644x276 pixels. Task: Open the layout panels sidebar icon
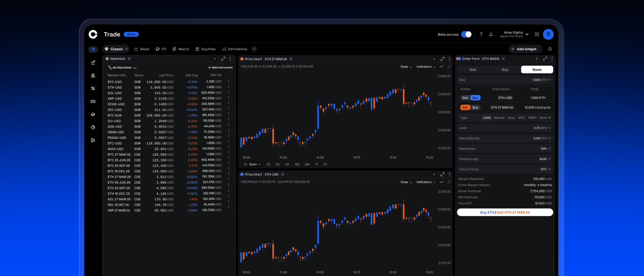(93, 140)
